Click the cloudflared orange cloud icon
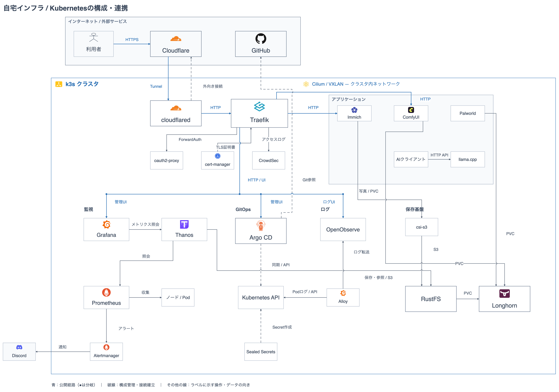Image resolution: width=559 pixels, height=392 pixels. [x=176, y=108]
